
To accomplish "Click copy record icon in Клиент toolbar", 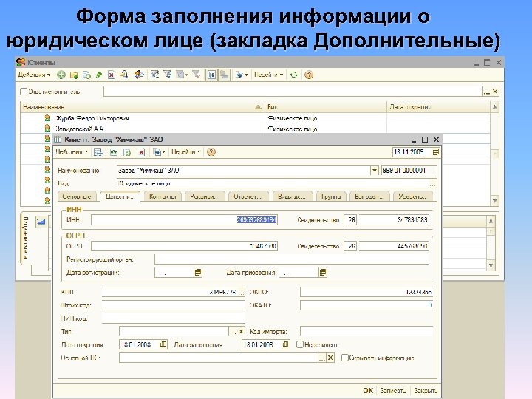I will (x=126, y=152).
